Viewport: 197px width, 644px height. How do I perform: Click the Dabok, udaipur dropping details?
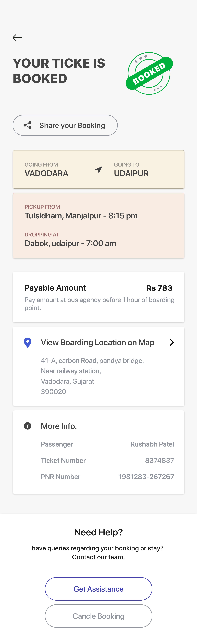[70, 243]
